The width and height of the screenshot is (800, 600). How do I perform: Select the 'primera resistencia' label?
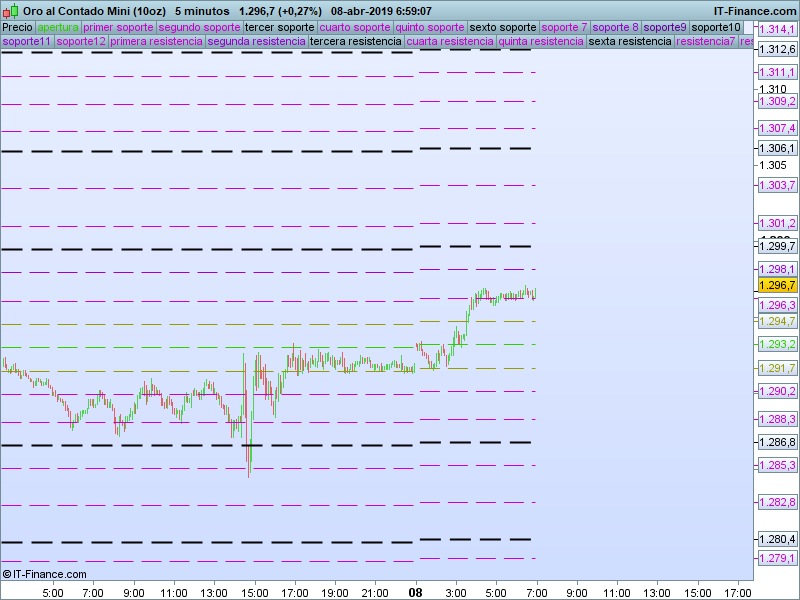click(x=155, y=42)
